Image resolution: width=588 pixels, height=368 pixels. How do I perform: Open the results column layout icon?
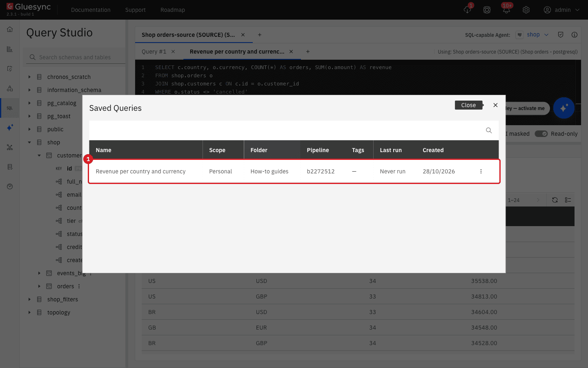568,200
